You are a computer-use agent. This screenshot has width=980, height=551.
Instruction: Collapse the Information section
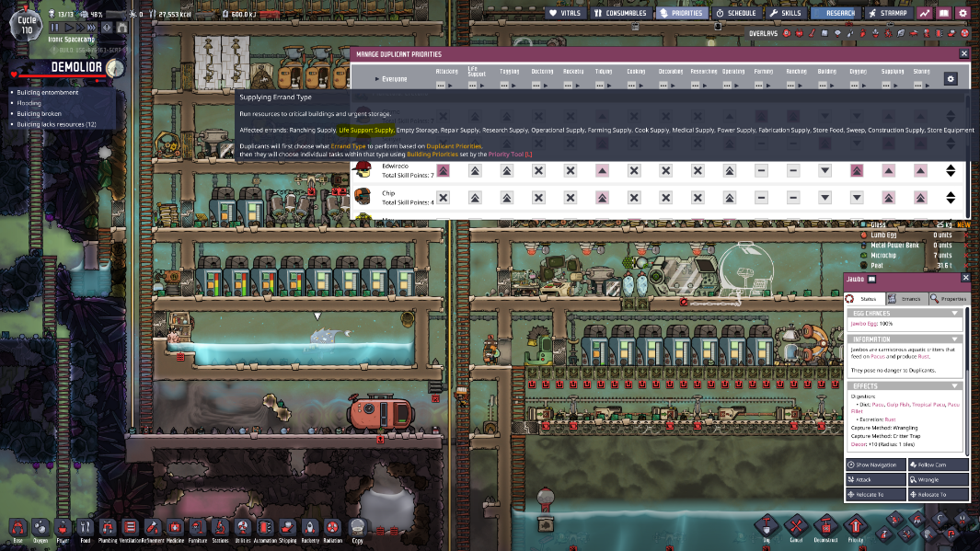click(954, 339)
